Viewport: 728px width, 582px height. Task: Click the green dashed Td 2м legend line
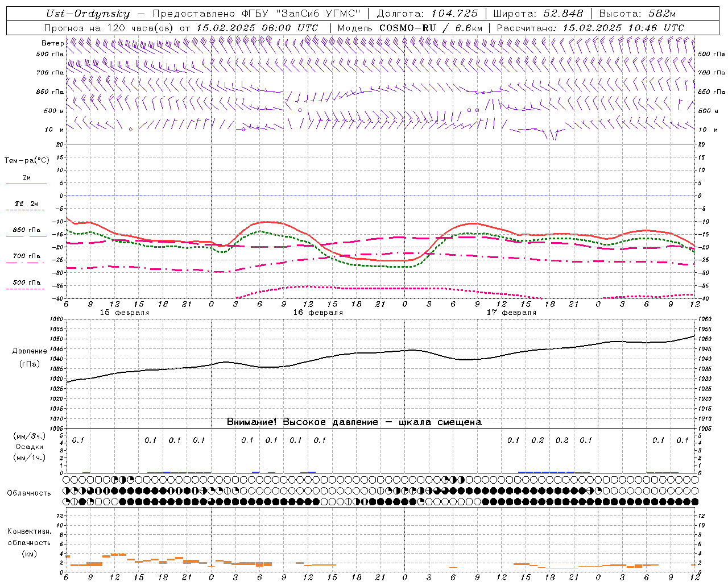25,210
